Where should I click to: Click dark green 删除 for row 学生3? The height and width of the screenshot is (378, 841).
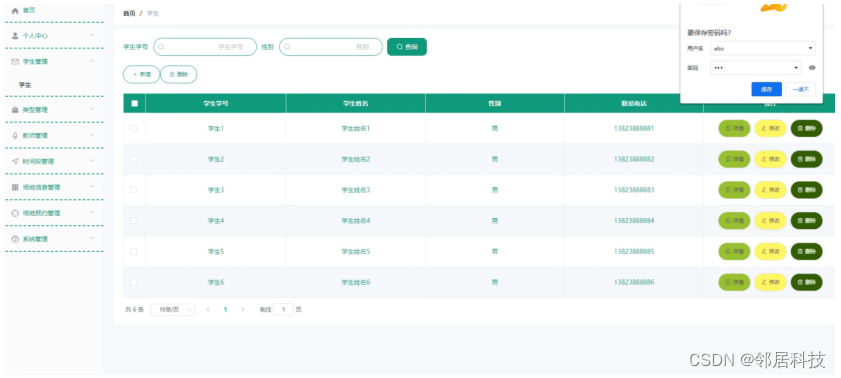pos(806,190)
